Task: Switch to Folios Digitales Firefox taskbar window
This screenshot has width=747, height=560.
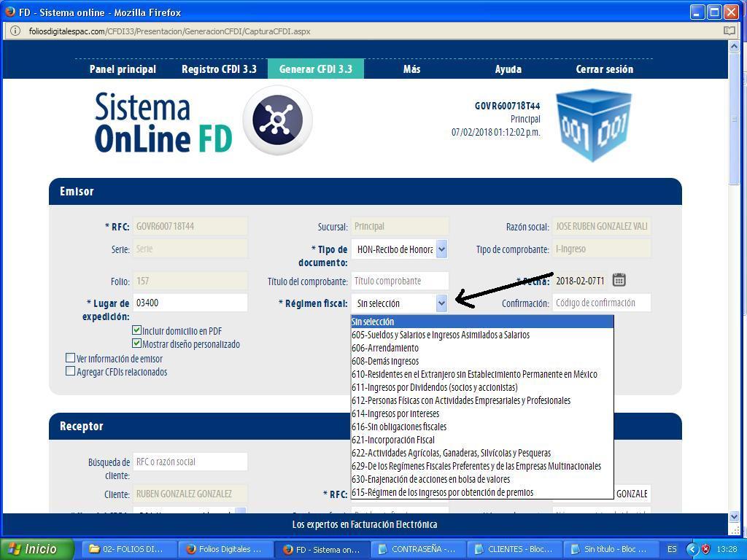Action: [226, 549]
